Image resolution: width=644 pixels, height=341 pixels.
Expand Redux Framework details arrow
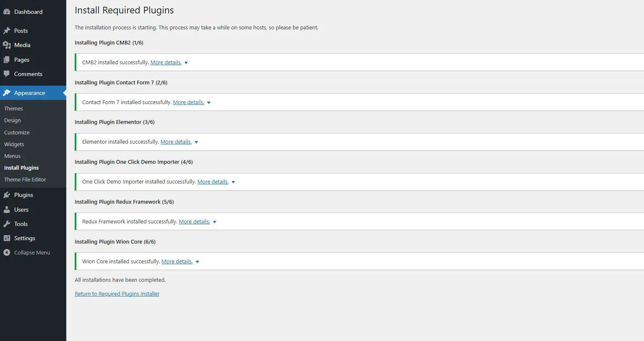click(x=215, y=222)
